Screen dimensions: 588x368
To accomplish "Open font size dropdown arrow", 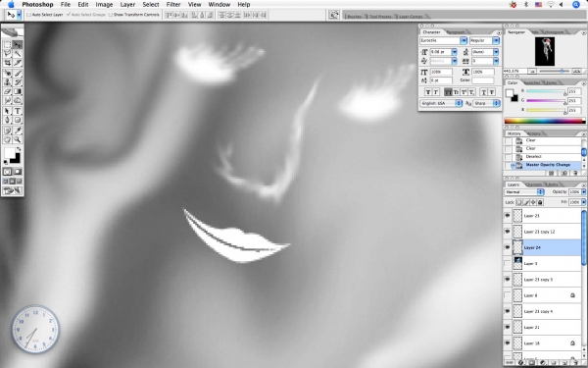I will coord(454,52).
